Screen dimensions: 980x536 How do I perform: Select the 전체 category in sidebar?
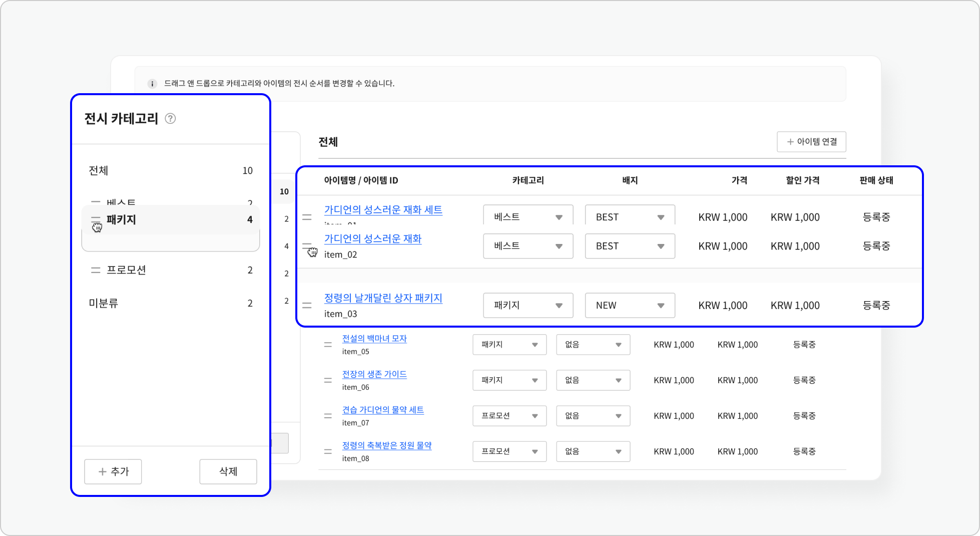pos(99,171)
